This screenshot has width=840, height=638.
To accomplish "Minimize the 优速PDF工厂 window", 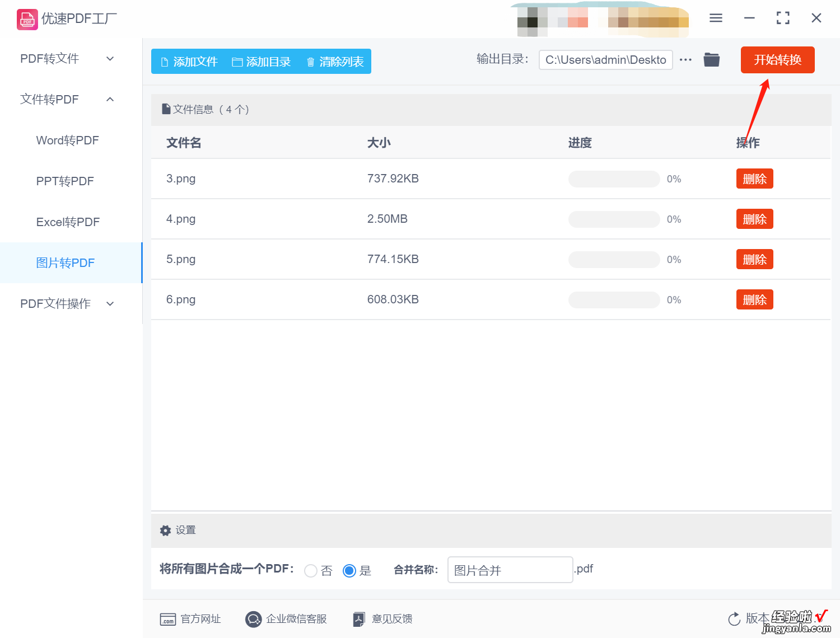I will pyautogui.click(x=749, y=18).
